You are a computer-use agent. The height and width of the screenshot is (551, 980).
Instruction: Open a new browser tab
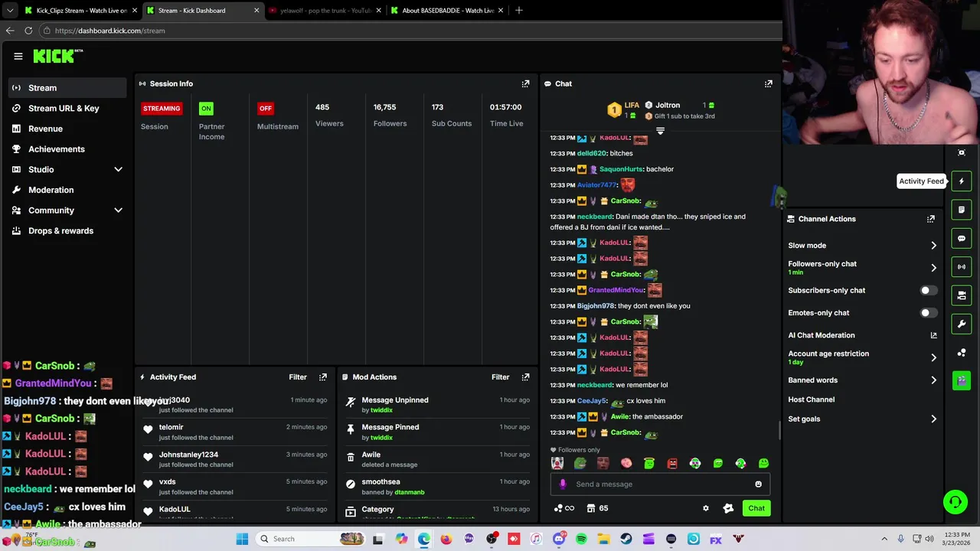tap(519, 11)
